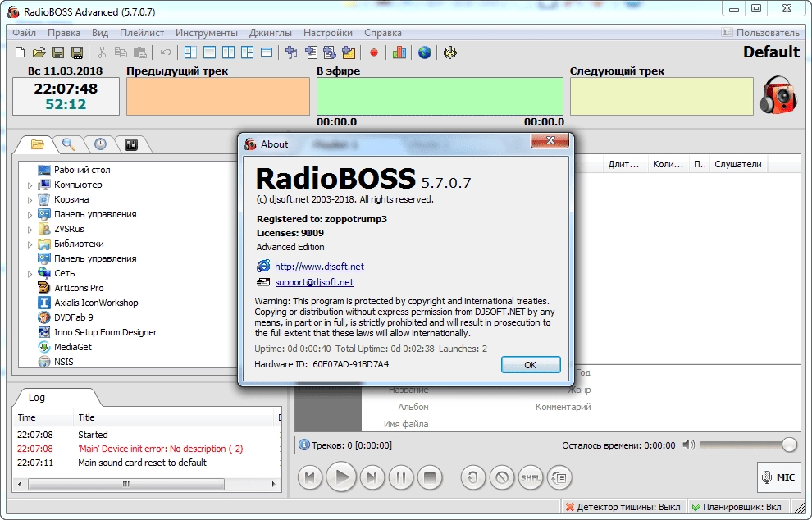Screen dimensions: 812x520
Task: Click the blue info icon beside Треков
Action: (304, 445)
